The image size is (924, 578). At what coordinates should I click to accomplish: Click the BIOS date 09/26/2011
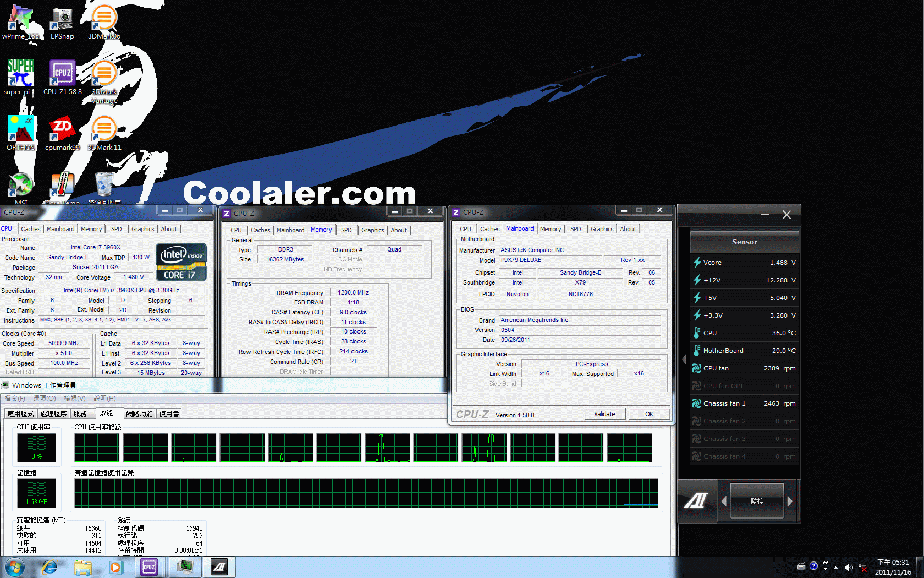click(x=580, y=340)
